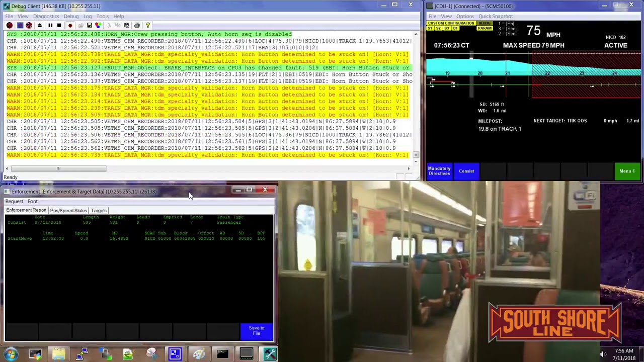This screenshot has width=644, height=362.
Task: Open the File menu in Debug Client
Action: pyautogui.click(x=9, y=16)
